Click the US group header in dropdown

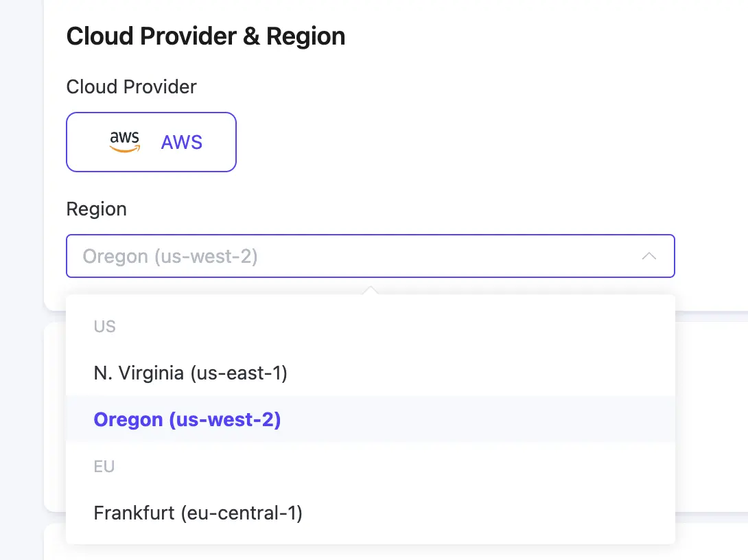(x=104, y=327)
